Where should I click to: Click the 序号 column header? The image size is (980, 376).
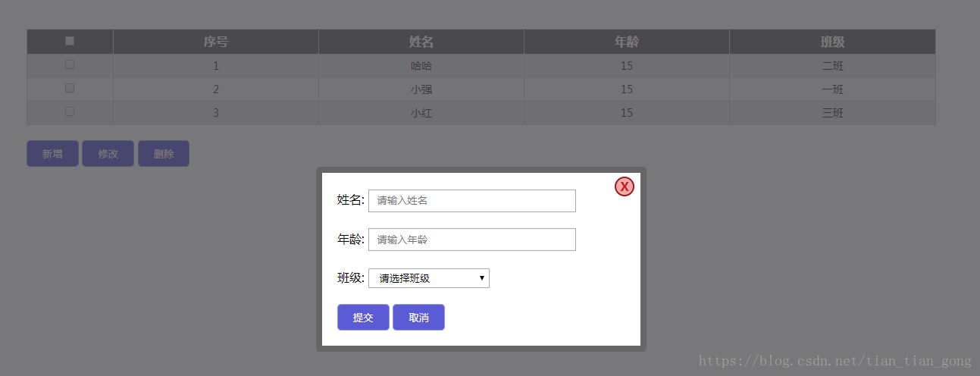pyautogui.click(x=216, y=42)
